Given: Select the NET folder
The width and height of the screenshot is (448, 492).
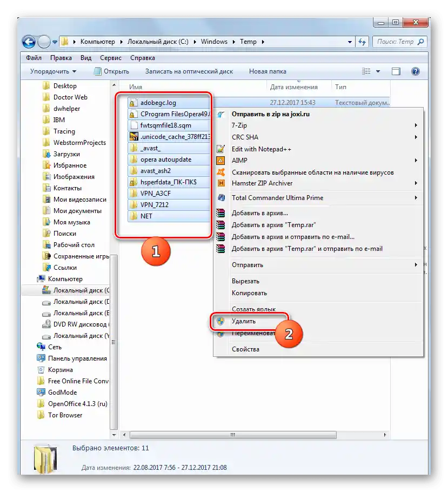Looking at the screenshot, I should (x=169, y=216).
